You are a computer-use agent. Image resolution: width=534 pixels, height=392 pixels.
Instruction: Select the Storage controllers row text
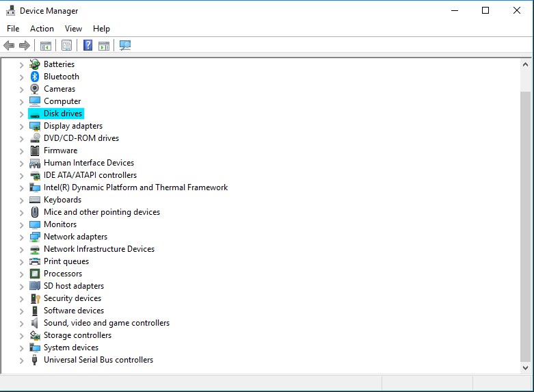click(x=77, y=335)
